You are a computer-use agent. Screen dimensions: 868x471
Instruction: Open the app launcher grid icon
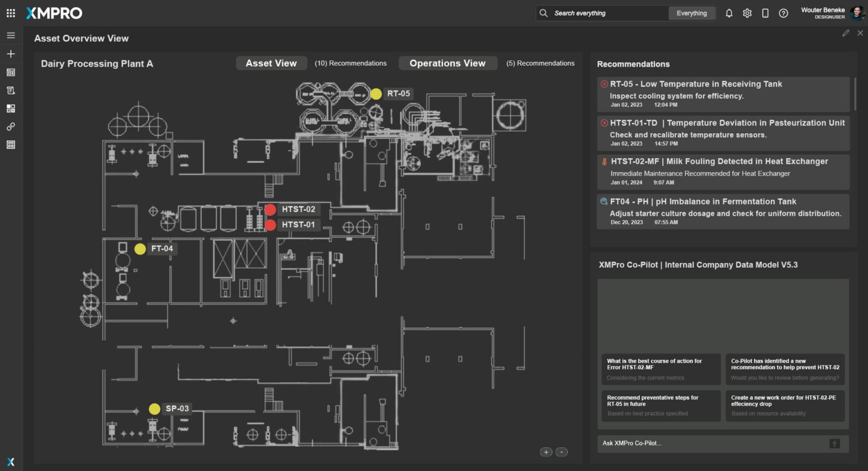(11, 13)
